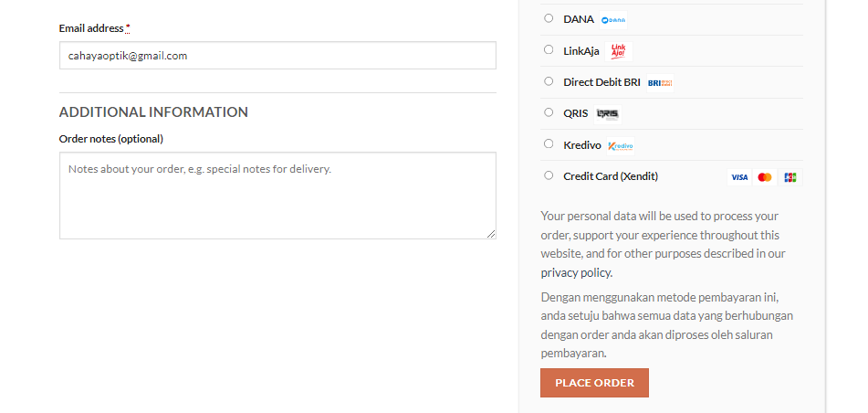Click the QRIS logo icon
868x413 pixels.
(607, 113)
